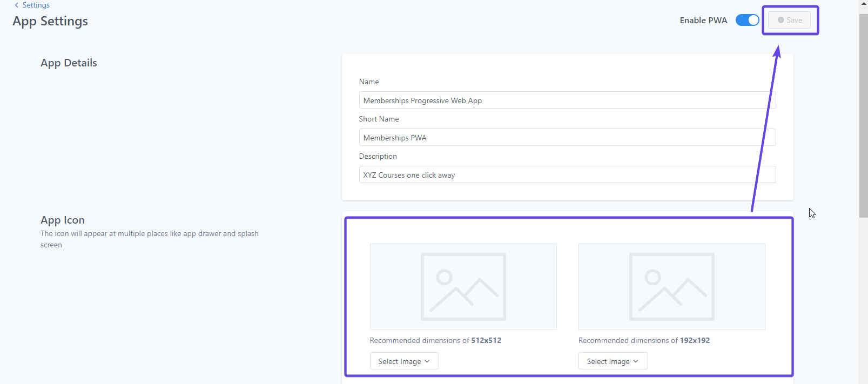Screen dimensions: 868x384
Task: Open Select Image dropdown for 512x512 icon
Action: pos(404,361)
